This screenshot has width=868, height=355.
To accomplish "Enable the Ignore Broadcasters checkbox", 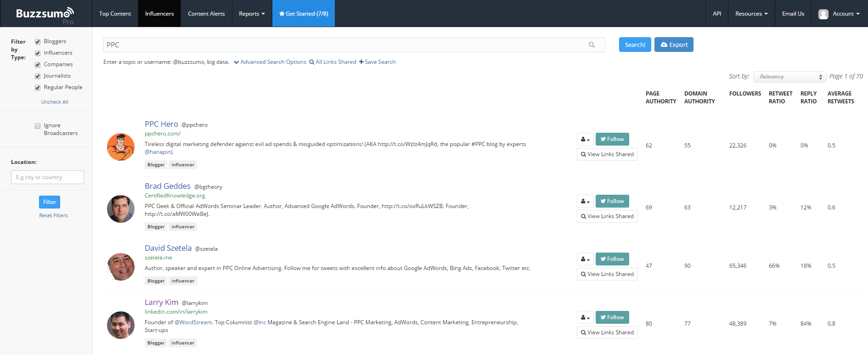I will [38, 126].
